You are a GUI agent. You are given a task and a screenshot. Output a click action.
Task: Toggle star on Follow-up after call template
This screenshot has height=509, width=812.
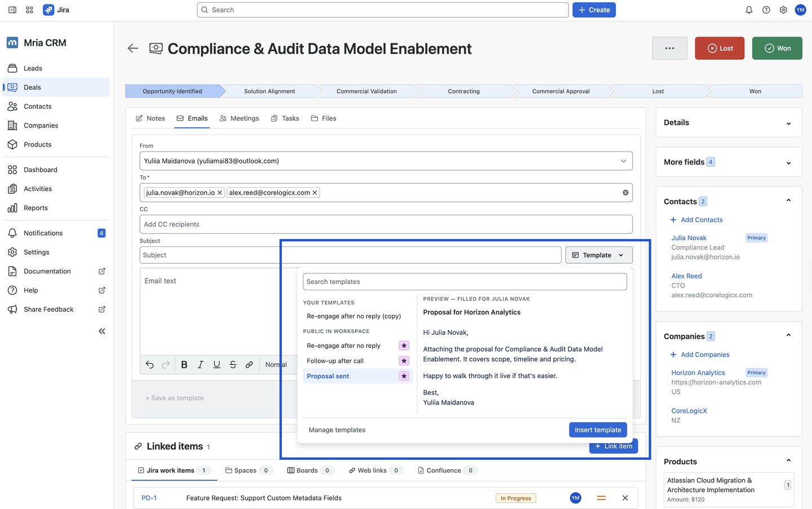[404, 361]
